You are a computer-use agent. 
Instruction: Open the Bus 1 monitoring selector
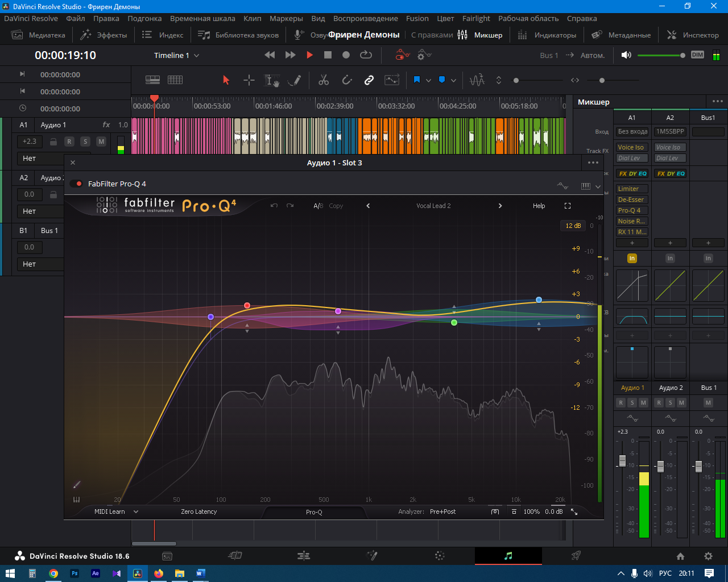[x=549, y=55]
